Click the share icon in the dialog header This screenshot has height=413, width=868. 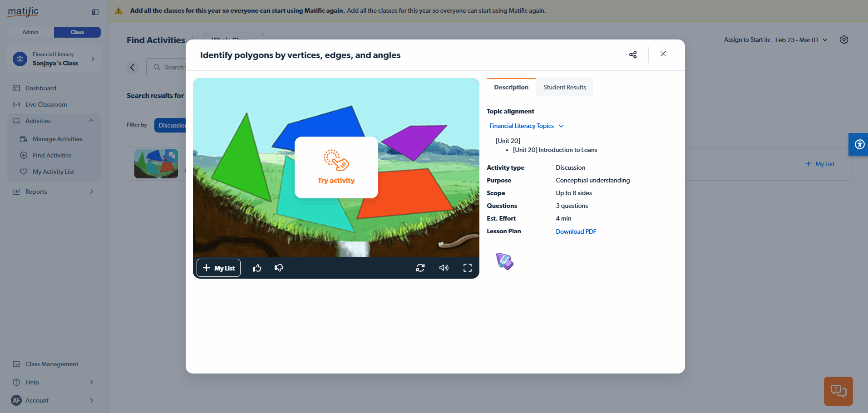(633, 54)
